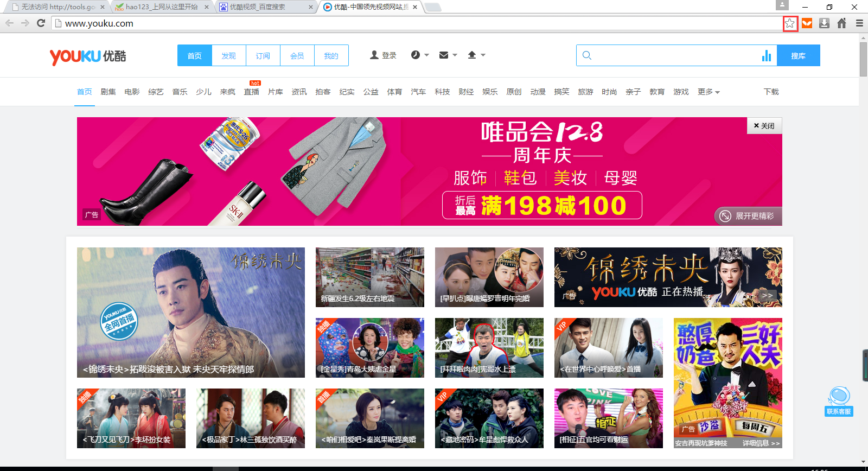Click the user profile icon in title bar
This screenshot has width=868, height=471.
782,5
